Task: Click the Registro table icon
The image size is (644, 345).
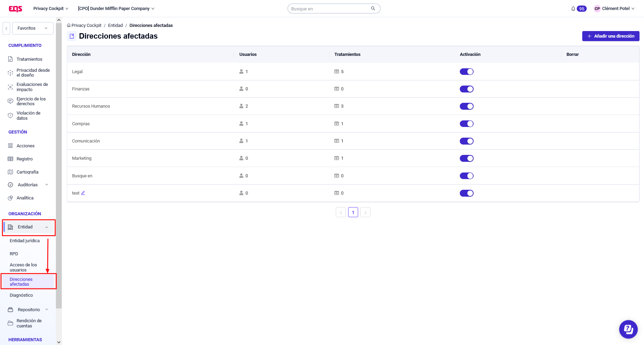Action: (x=10, y=159)
